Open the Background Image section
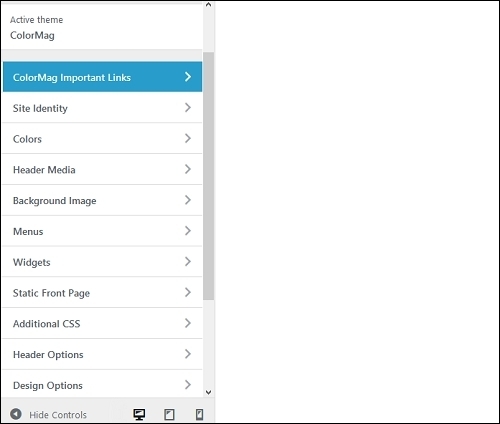 (x=102, y=200)
